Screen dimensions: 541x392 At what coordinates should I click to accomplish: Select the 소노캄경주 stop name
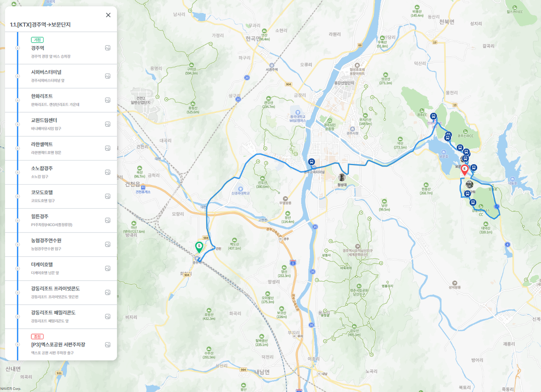42,169
